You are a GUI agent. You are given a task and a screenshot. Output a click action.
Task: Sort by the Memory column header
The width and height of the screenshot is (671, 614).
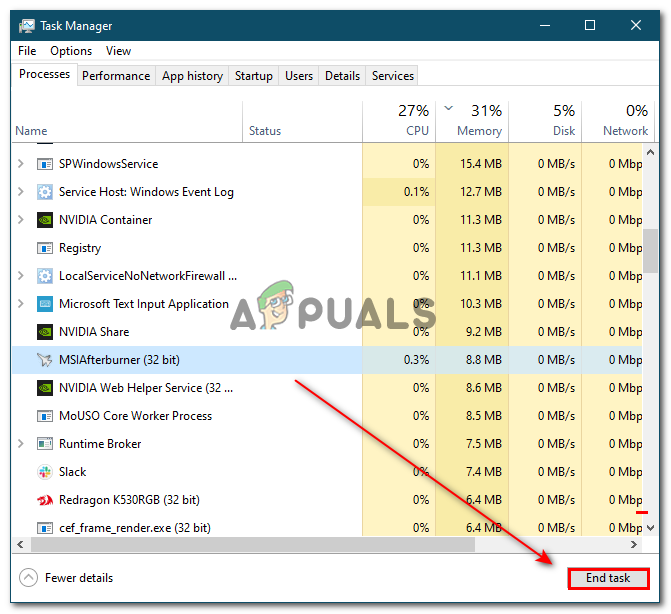tap(472, 122)
